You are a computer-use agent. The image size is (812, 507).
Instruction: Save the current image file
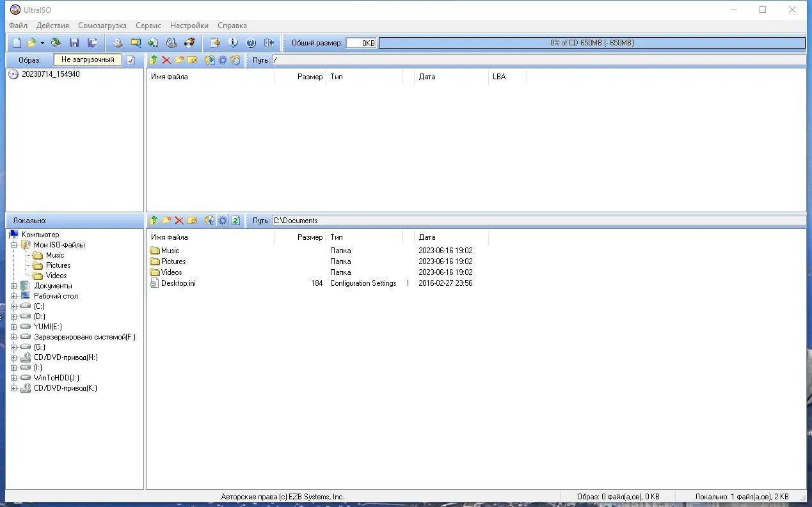pos(74,42)
